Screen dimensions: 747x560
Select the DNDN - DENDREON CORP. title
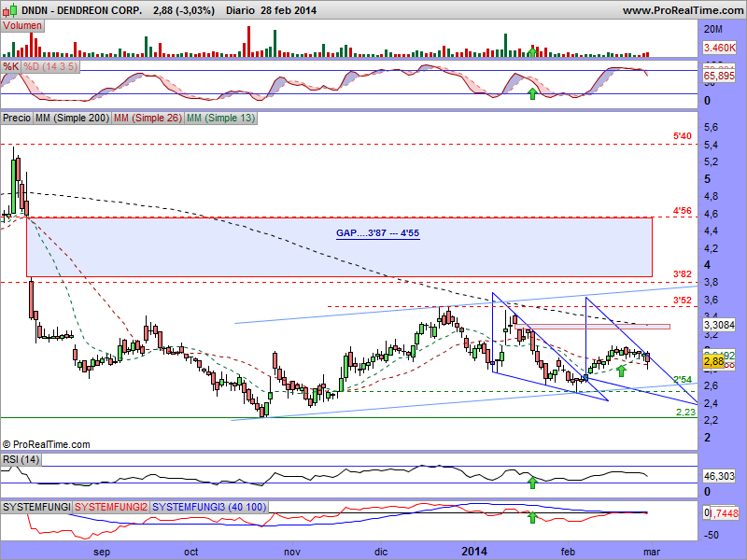82,10
